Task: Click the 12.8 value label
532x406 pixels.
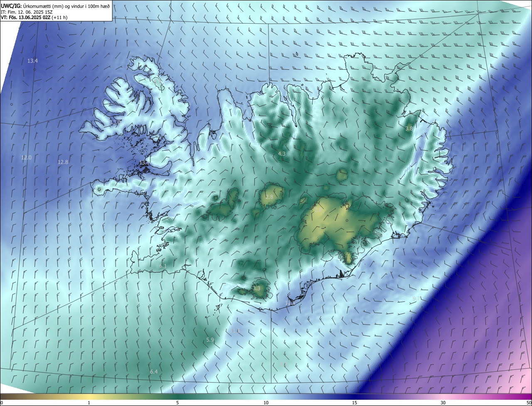Action: coord(63,162)
